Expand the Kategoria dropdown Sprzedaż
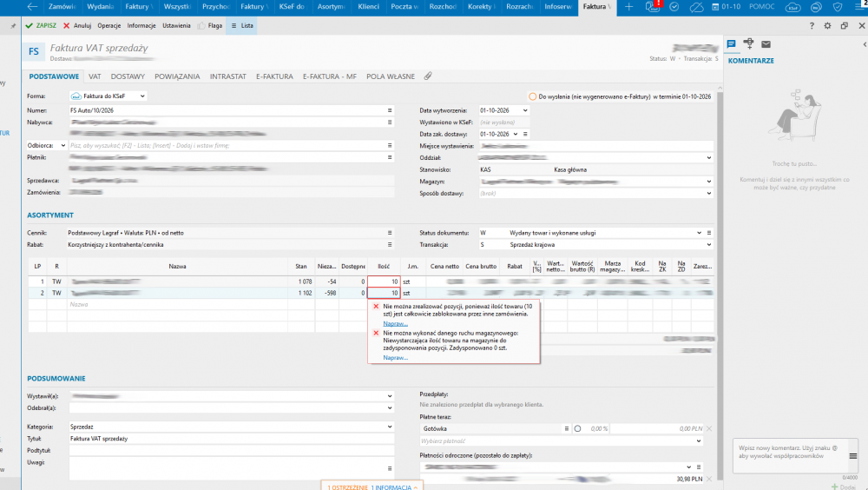 click(390, 427)
